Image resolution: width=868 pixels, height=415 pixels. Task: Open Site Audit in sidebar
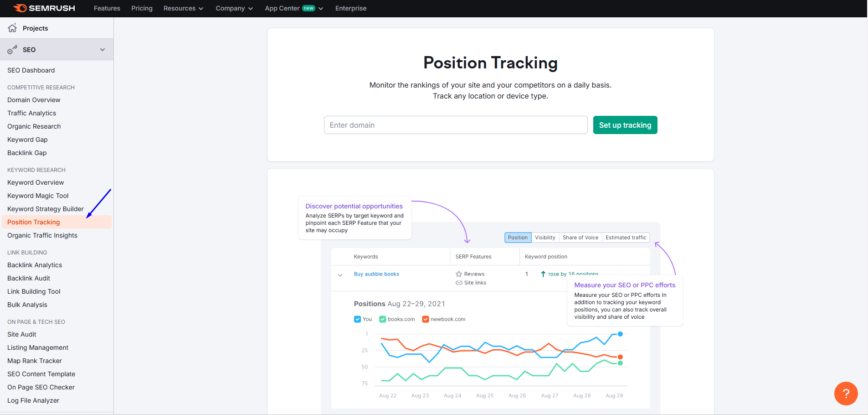[x=22, y=334]
